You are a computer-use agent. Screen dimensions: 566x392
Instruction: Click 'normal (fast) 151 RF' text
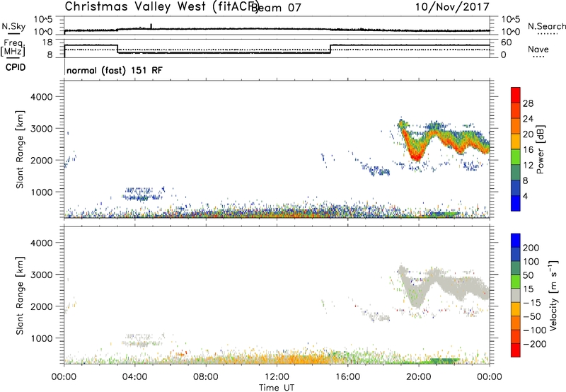[x=115, y=70]
